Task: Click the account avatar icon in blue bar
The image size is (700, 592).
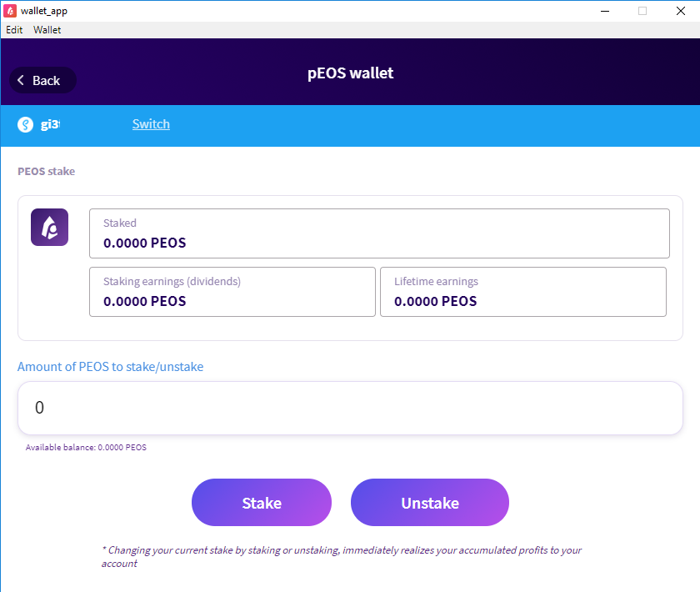Action: coord(25,125)
